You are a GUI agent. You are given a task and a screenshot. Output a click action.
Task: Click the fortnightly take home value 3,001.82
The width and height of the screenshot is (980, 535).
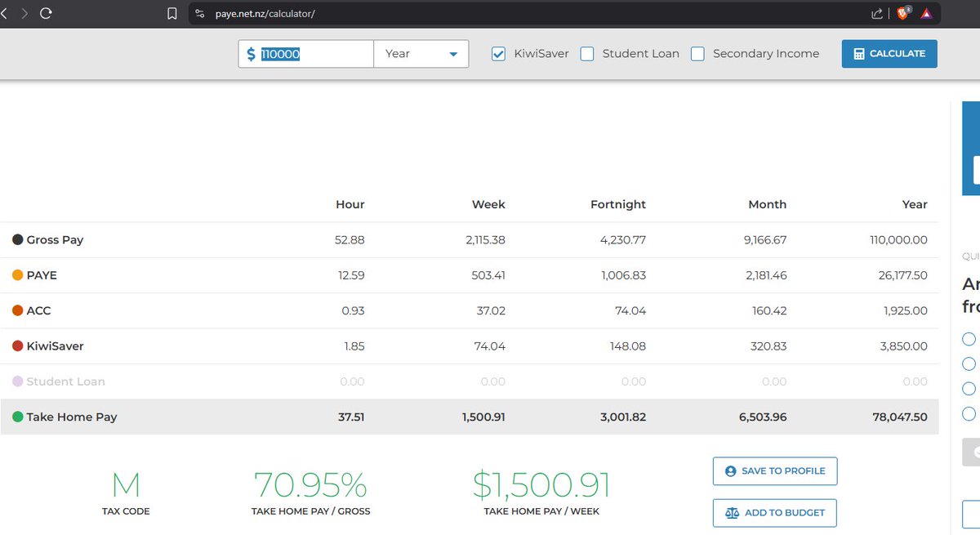point(623,417)
